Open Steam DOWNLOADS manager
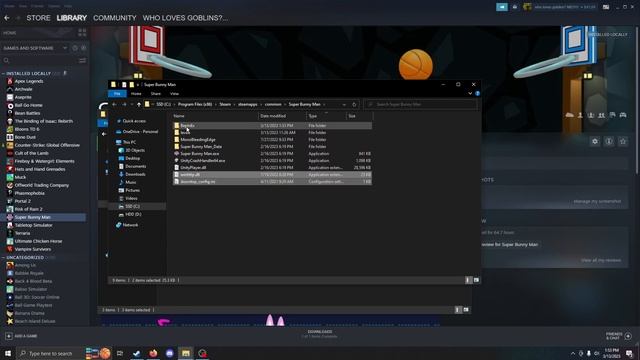This screenshot has width=640, height=360. click(x=320, y=334)
